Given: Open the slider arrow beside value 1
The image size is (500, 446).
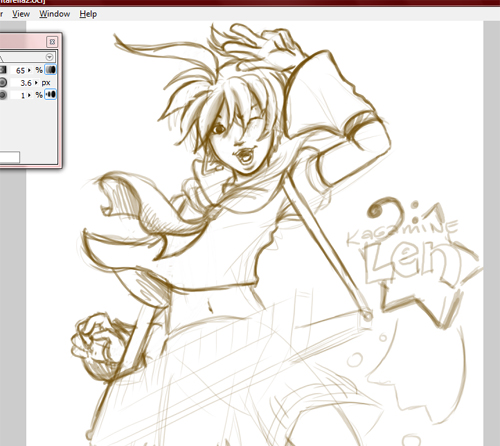Looking at the screenshot, I should (x=29, y=95).
